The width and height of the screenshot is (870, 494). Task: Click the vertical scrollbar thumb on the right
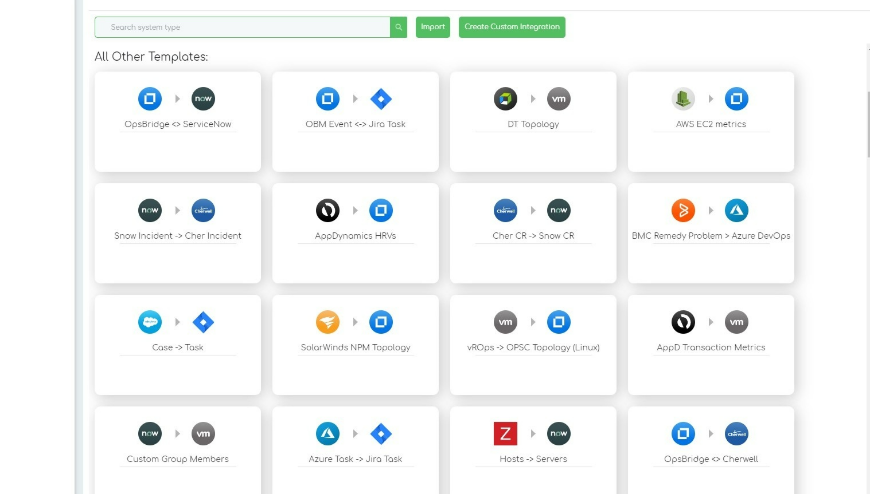pos(868,125)
